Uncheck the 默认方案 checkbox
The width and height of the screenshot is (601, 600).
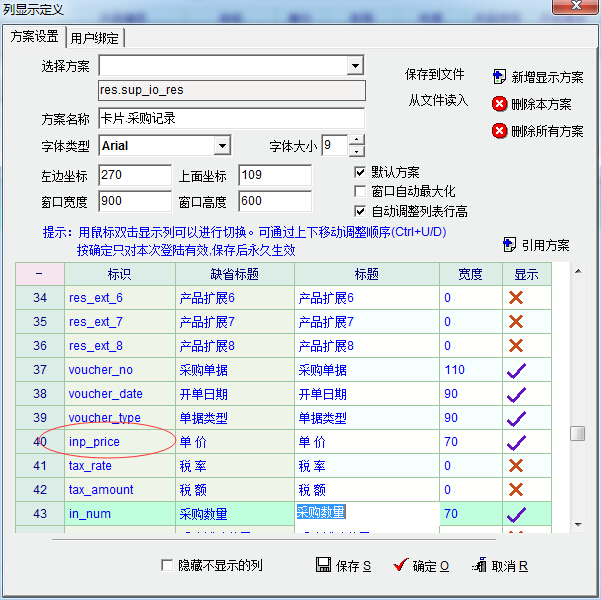tap(361, 172)
